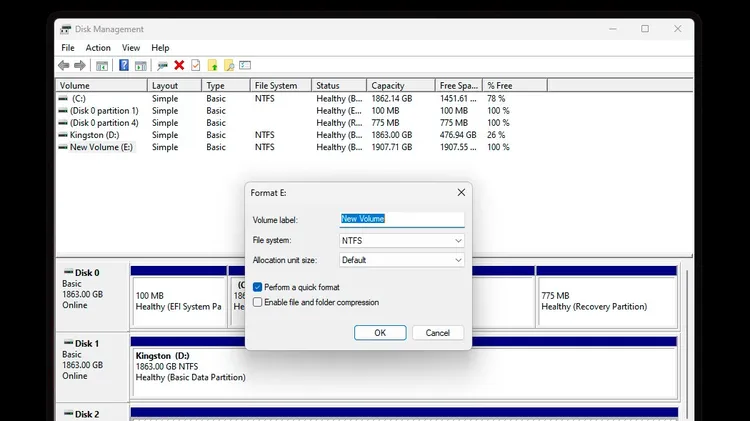Open the File system NTFS dropdown
Image resolution: width=750 pixels, height=421 pixels.
pos(401,241)
